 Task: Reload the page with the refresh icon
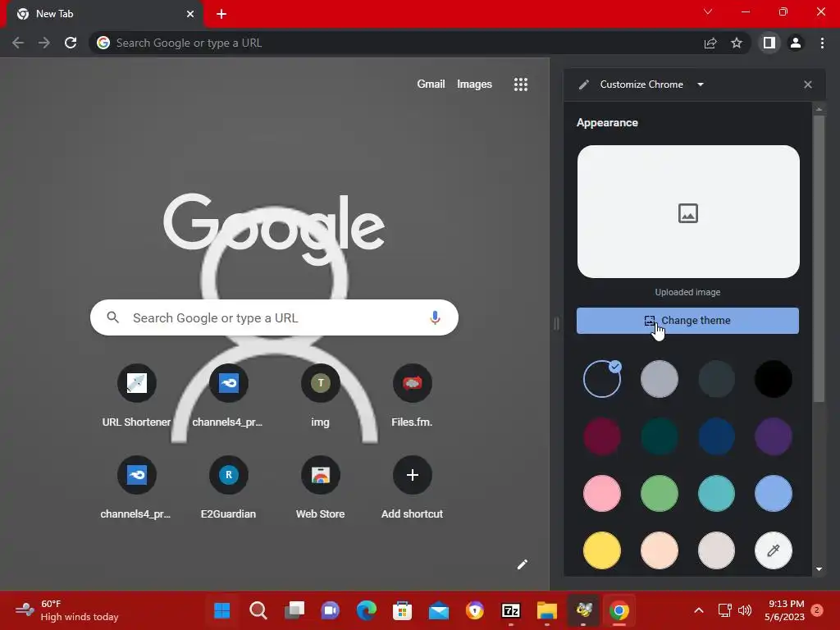click(71, 43)
